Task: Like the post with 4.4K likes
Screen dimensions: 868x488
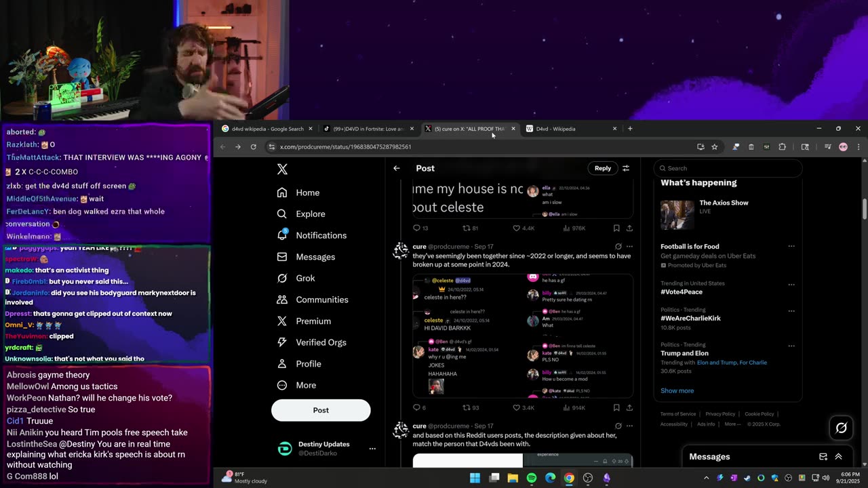Action: coord(516,228)
